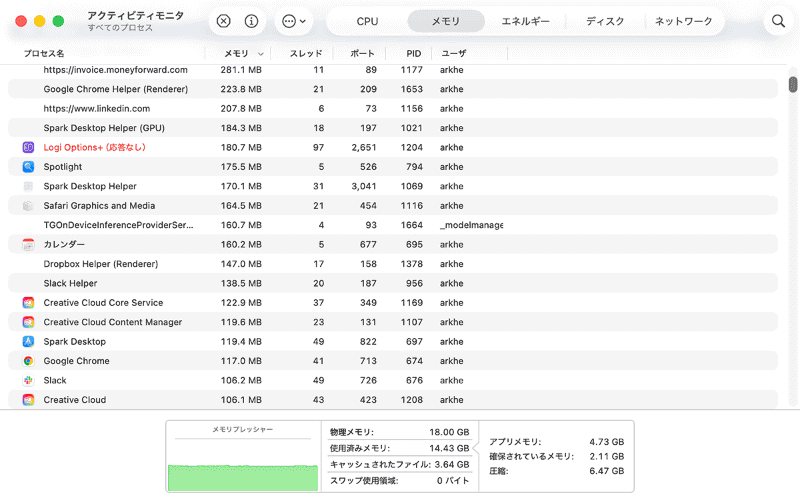Select the unresponsive Logi Options+ process name
The image size is (800, 504).
tap(94, 147)
